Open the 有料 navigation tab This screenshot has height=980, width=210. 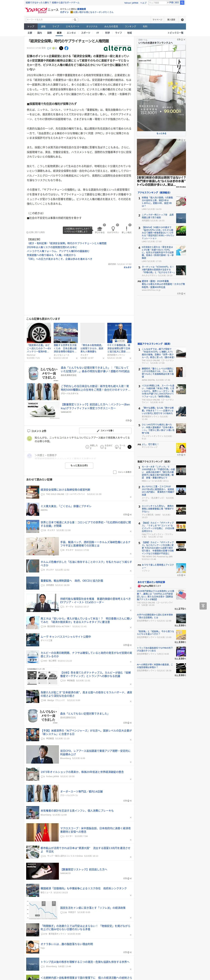click(145, 27)
